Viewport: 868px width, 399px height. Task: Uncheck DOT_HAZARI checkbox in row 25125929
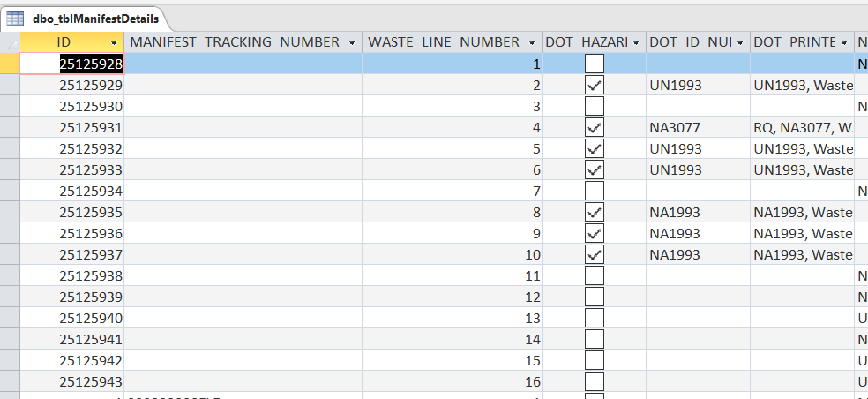(595, 85)
